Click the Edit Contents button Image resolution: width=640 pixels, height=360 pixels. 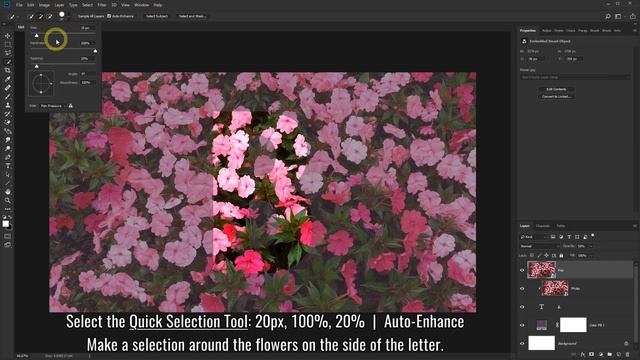pos(556,89)
